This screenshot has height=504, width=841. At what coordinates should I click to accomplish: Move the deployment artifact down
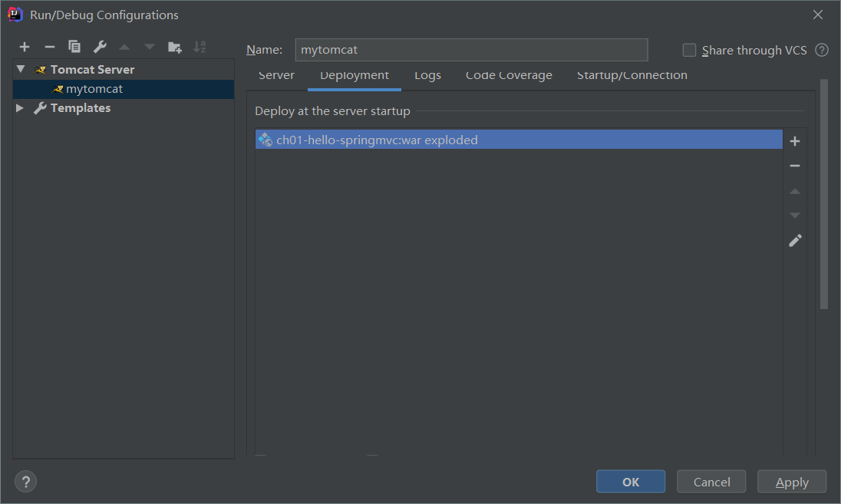click(x=795, y=215)
